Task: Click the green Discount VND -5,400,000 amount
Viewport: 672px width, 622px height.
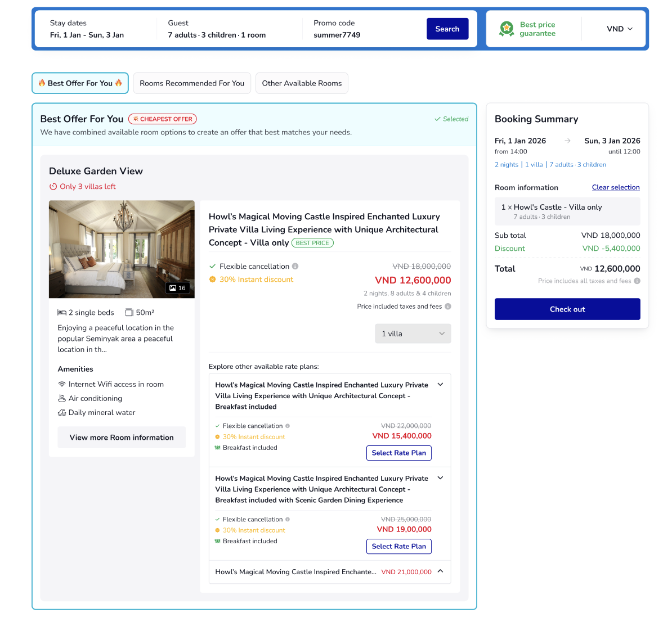Action: [x=611, y=249]
